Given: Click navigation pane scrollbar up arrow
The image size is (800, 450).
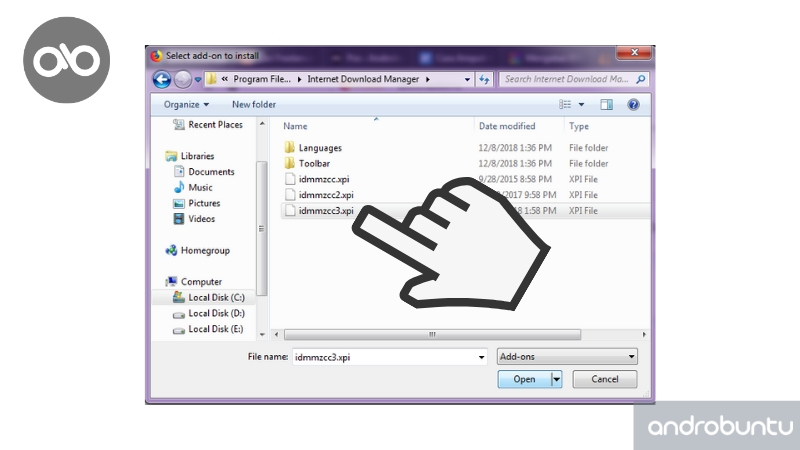Looking at the screenshot, I should coord(262,123).
